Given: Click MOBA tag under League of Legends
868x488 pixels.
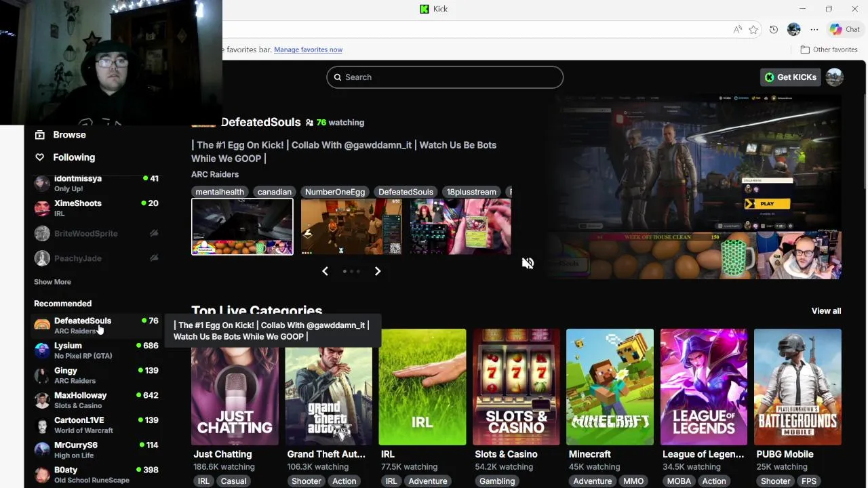Looking at the screenshot, I should 679,481.
